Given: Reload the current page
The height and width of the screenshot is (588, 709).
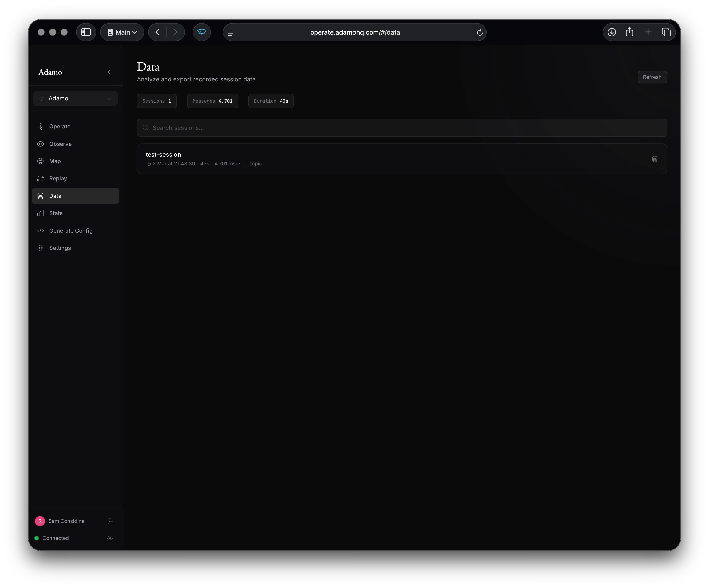Looking at the screenshot, I should click(479, 32).
